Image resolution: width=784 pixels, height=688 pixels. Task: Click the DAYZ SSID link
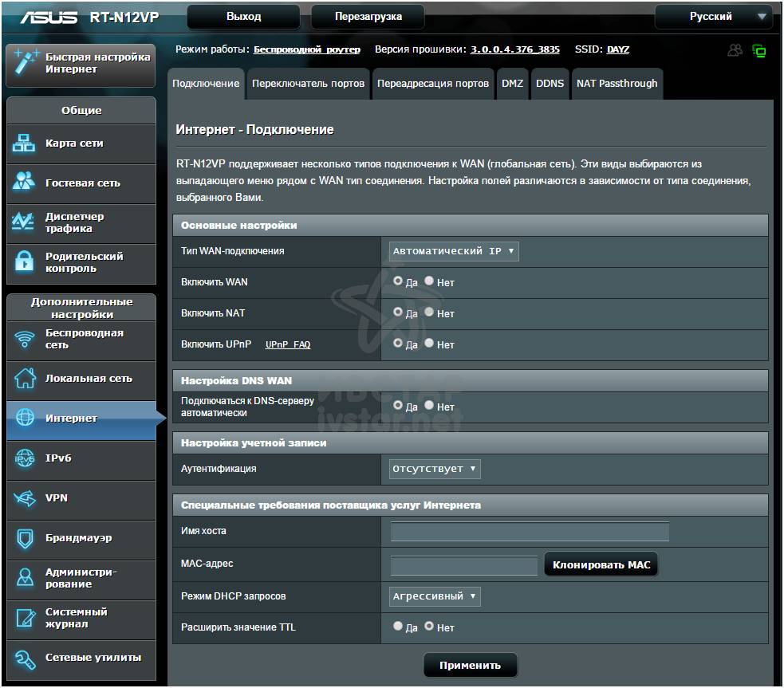[x=618, y=49]
